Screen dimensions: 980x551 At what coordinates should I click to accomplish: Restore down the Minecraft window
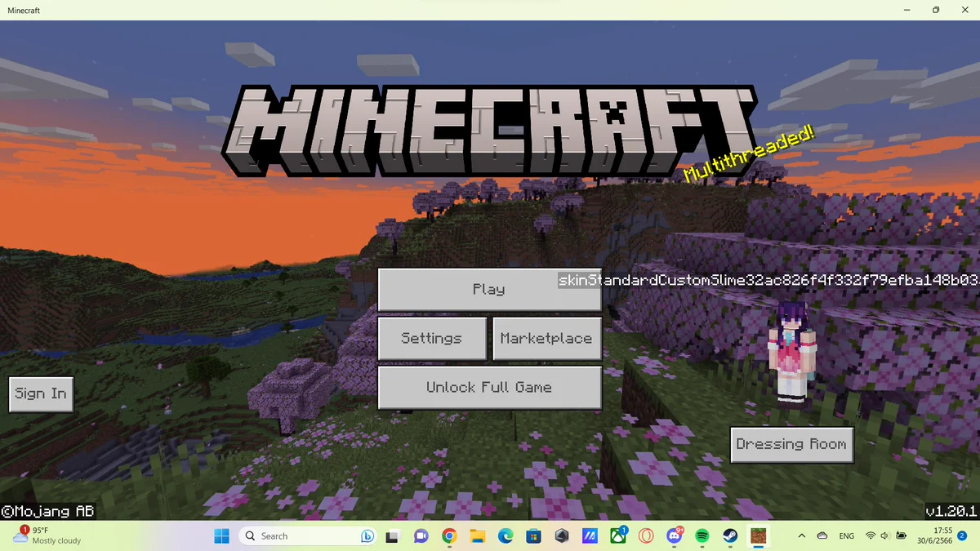(936, 10)
